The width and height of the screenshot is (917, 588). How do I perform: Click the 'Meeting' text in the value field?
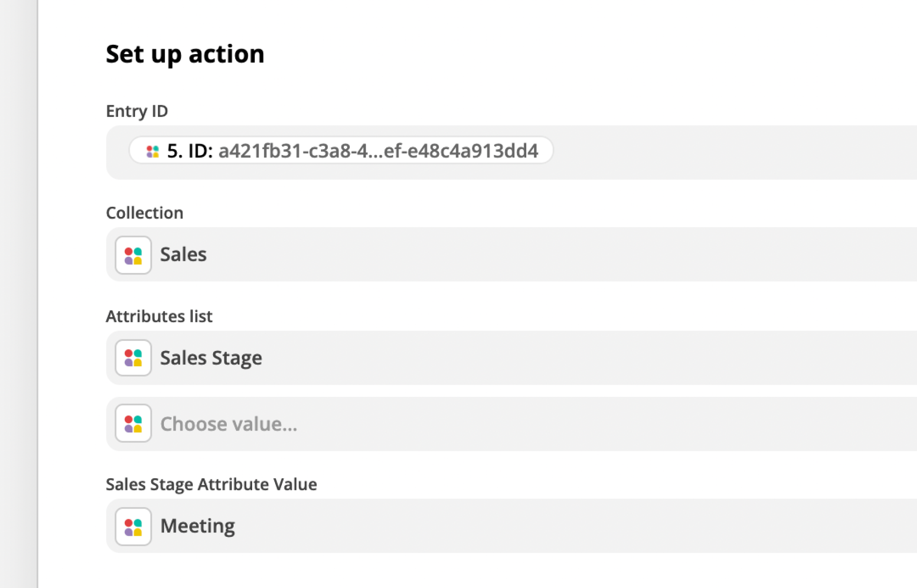(198, 526)
